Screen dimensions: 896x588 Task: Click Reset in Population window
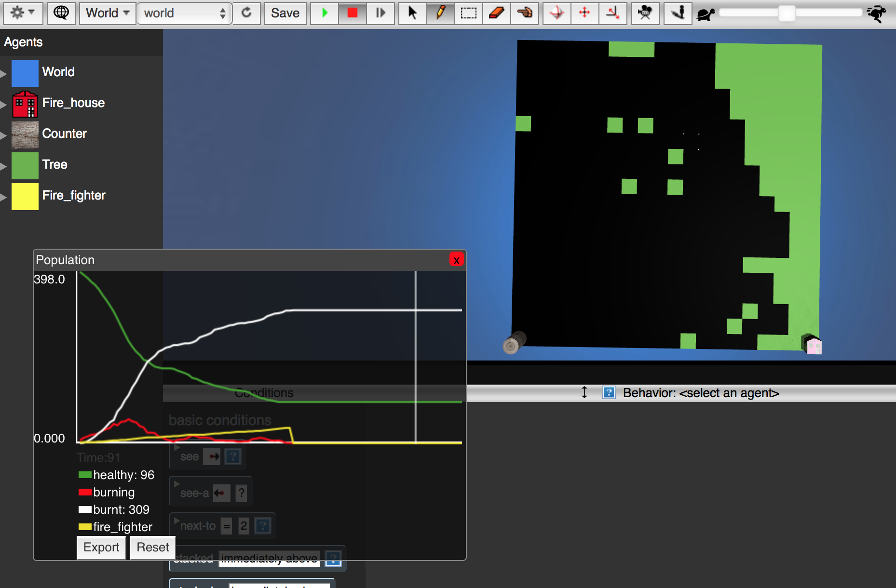click(x=153, y=548)
